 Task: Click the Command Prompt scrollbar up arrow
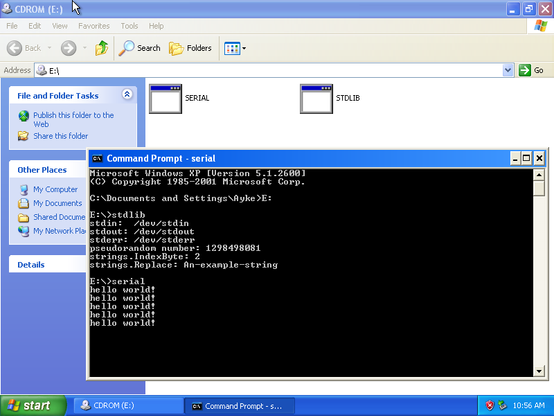tap(539, 175)
